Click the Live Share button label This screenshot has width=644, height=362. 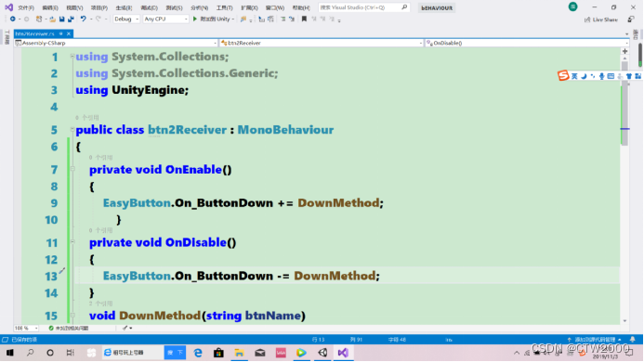tap(605, 19)
